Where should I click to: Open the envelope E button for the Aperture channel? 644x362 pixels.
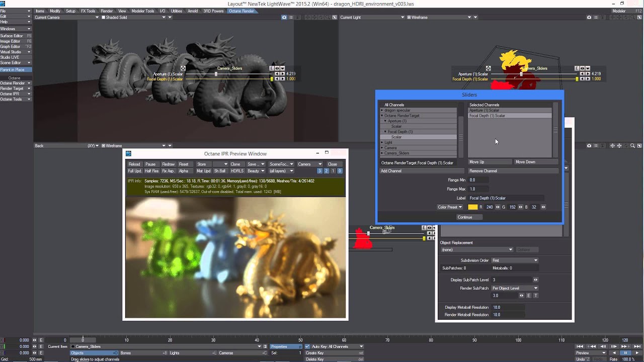point(272,68)
